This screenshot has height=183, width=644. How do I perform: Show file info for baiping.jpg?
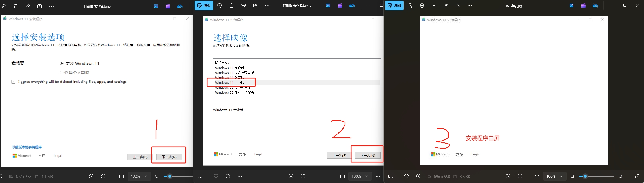click(419, 176)
